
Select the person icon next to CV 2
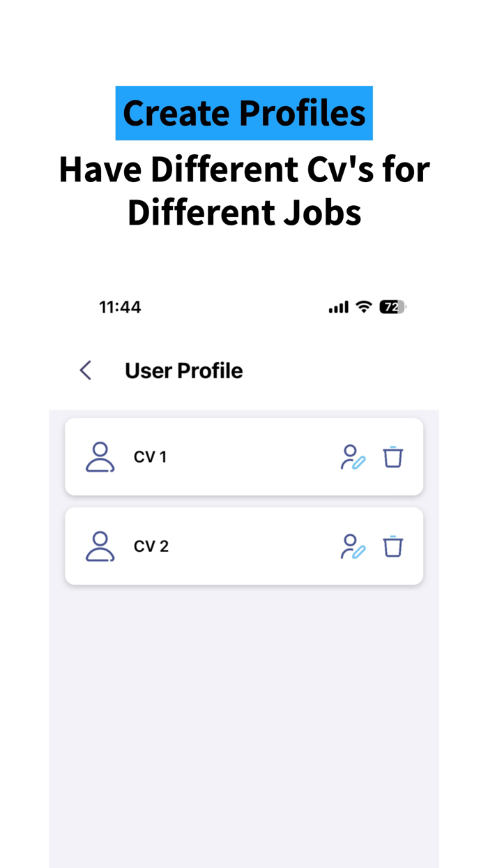(x=100, y=546)
